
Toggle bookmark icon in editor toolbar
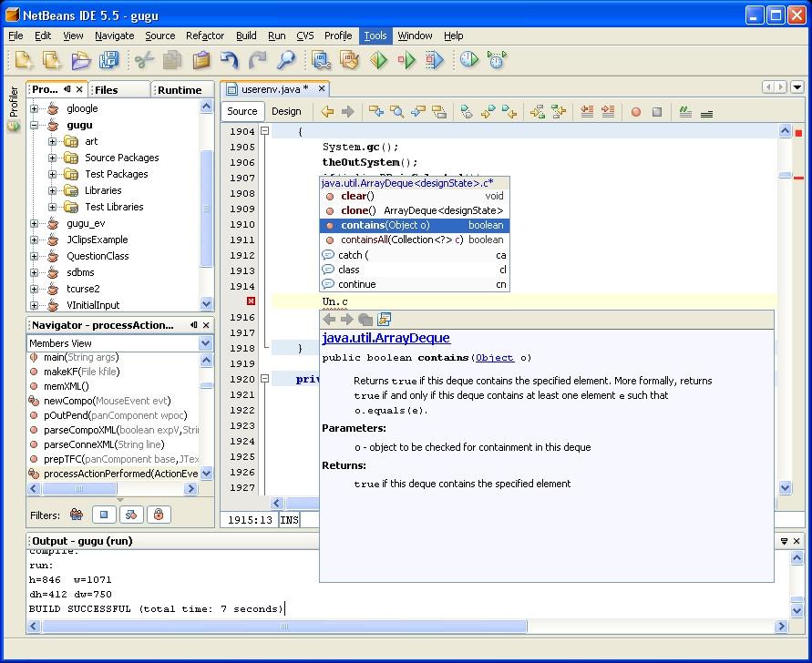tap(467, 112)
